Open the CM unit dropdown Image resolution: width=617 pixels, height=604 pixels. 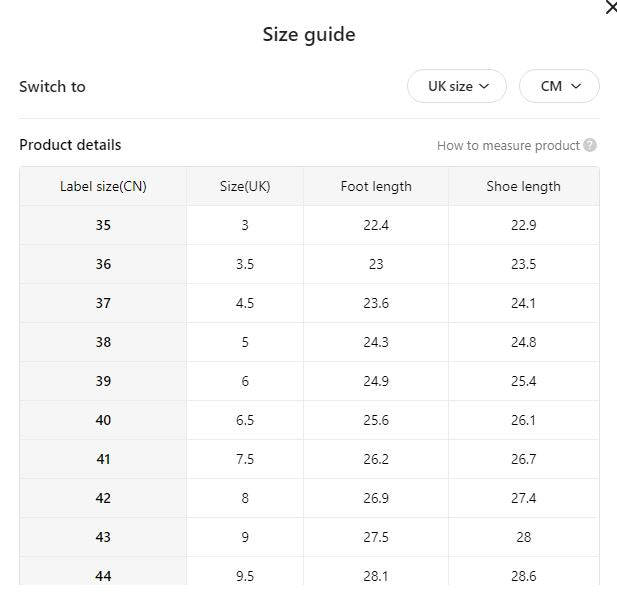[x=559, y=86]
